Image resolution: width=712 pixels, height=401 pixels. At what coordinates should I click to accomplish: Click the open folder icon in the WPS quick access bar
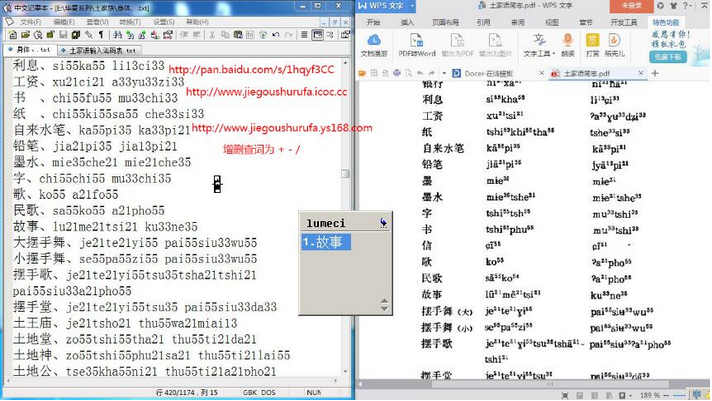point(362,73)
